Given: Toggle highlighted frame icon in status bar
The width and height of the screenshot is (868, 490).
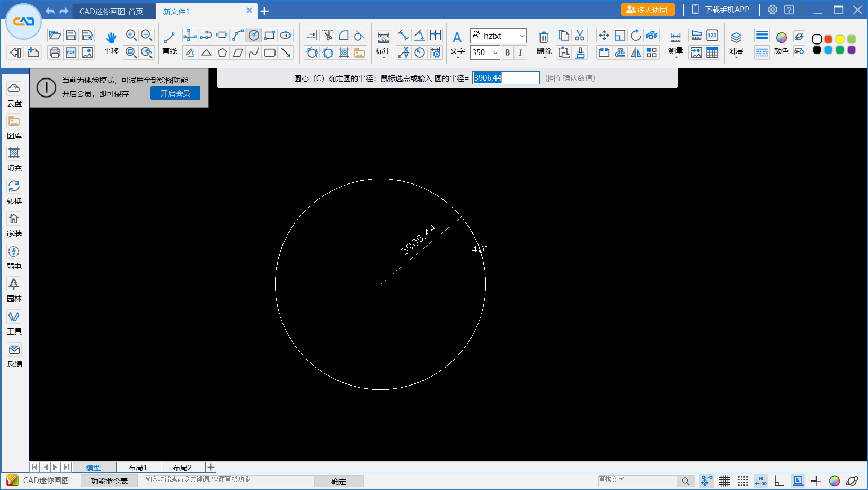Looking at the screenshot, I should [798, 481].
